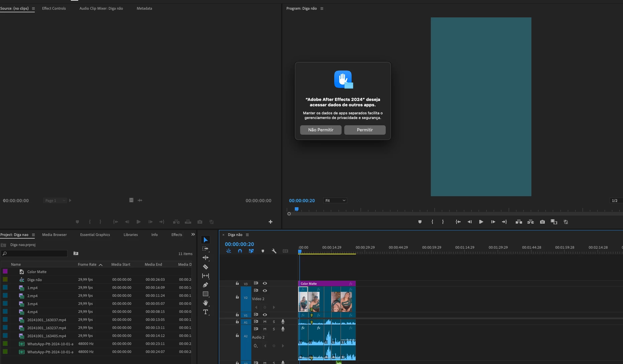Image resolution: width=623 pixels, height=364 pixels.
Task: Click the Lift button in Program monitor
Action: click(x=519, y=222)
